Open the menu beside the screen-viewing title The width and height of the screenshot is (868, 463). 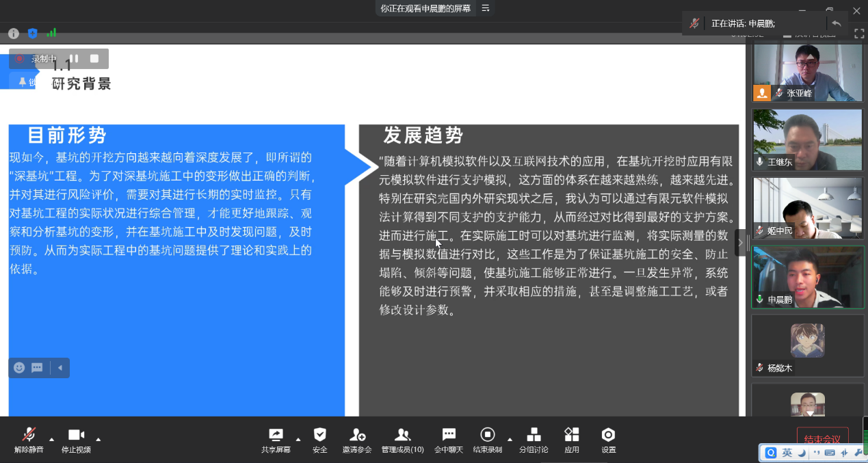(486, 8)
